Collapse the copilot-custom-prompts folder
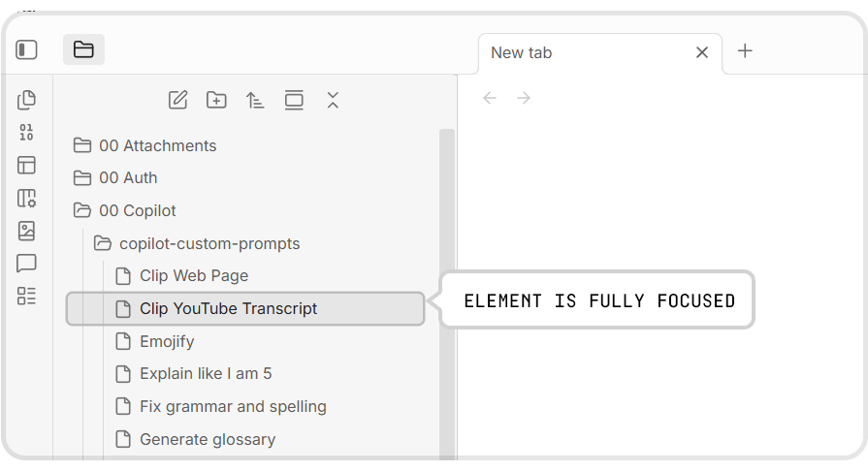868x471 pixels. tap(209, 243)
